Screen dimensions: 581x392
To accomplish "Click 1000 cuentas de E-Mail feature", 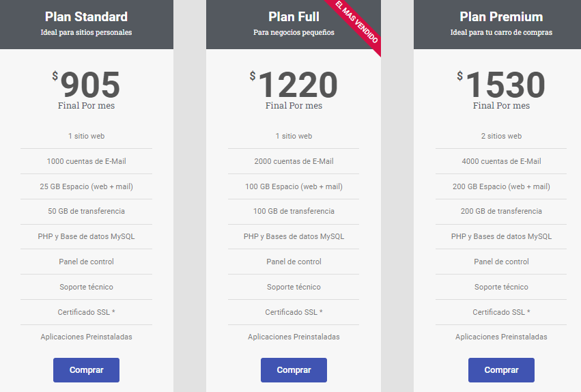I will 86,161.
